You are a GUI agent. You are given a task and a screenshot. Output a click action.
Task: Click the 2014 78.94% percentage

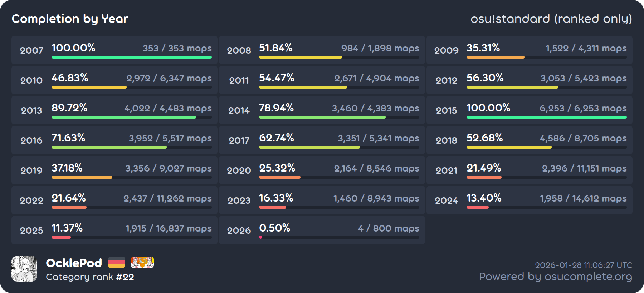pyautogui.click(x=276, y=108)
